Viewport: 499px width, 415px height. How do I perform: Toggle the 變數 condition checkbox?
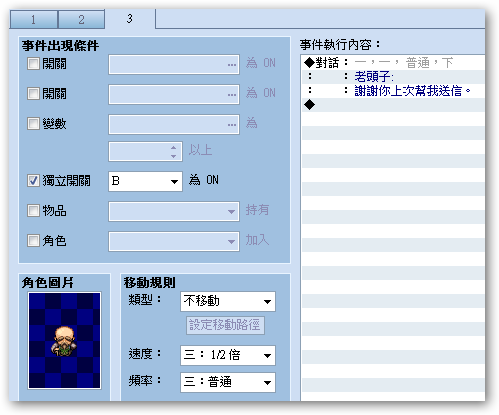click(33, 123)
